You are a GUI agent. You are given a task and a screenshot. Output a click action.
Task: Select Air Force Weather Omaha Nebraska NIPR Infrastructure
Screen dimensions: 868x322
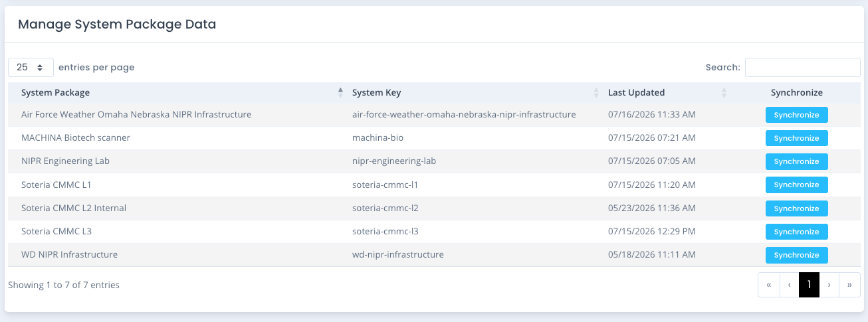point(136,114)
